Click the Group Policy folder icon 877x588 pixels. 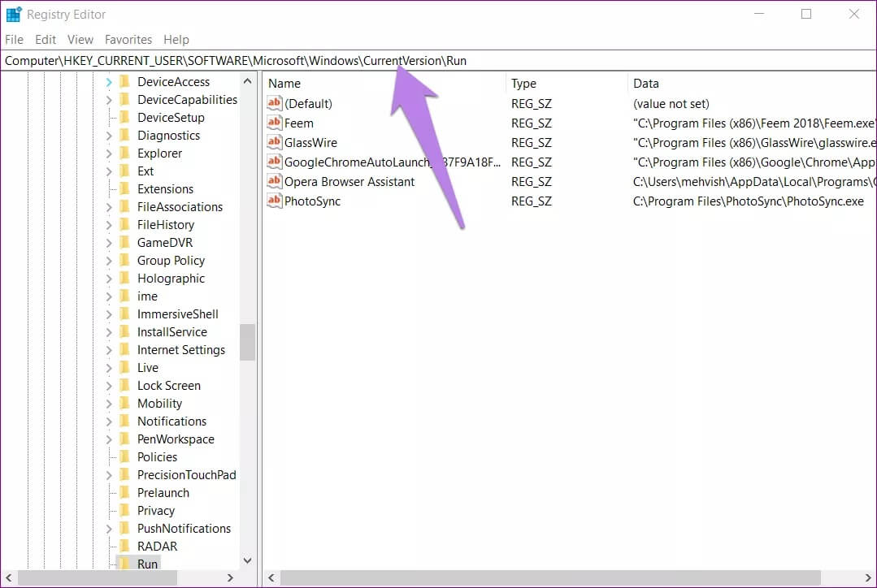[x=124, y=261]
